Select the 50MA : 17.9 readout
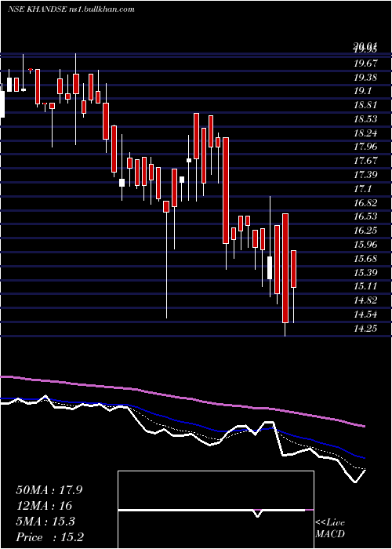Viewport: 392px width, 549px height. pos(49,490)
